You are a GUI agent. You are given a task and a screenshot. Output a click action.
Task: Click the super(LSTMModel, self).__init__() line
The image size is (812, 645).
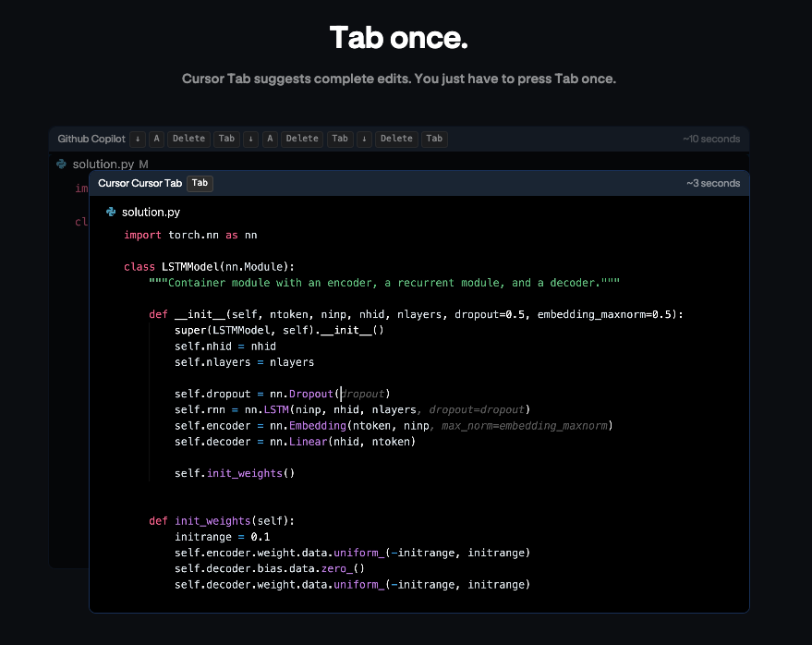click(x=279, y=330)
